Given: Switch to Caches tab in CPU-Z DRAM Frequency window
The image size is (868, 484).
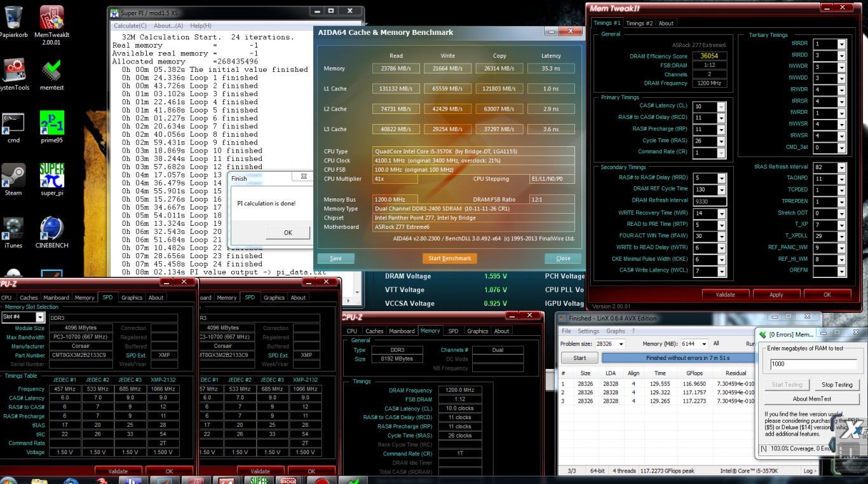Looking at the screenshot, I should (x=374, y=331).
